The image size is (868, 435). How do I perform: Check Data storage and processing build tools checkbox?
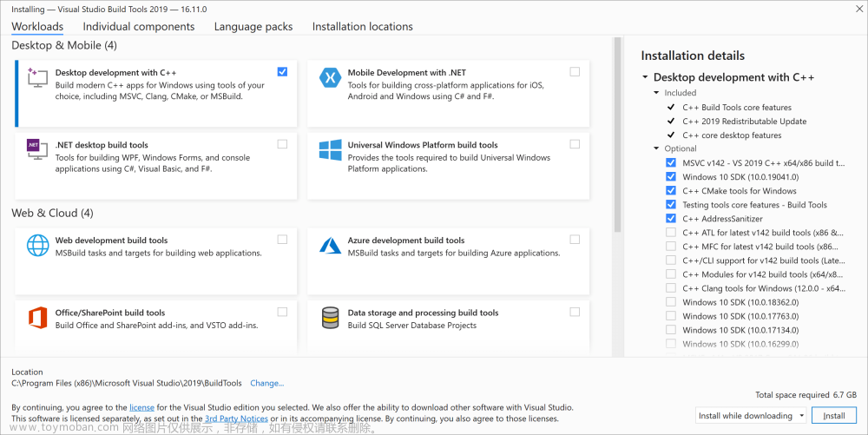coord(575,312)
